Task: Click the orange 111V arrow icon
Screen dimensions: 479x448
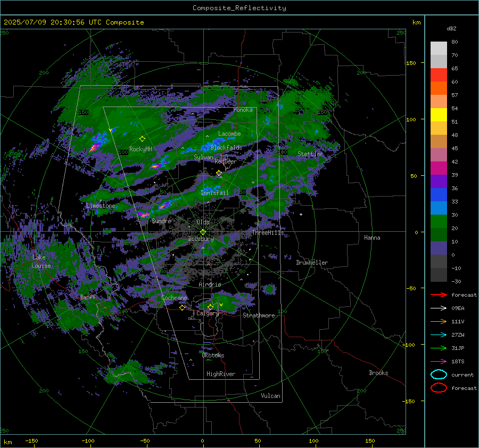Action: (x=439, y=321)
